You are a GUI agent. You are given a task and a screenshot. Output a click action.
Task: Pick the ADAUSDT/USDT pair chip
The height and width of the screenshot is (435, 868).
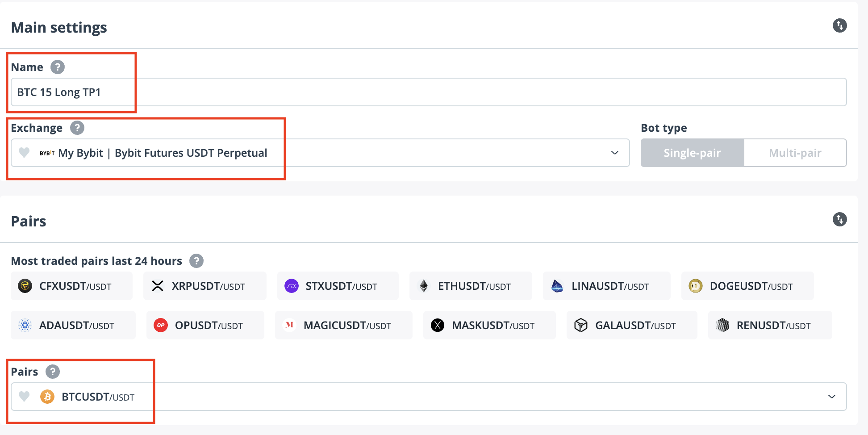coord(73,325)
